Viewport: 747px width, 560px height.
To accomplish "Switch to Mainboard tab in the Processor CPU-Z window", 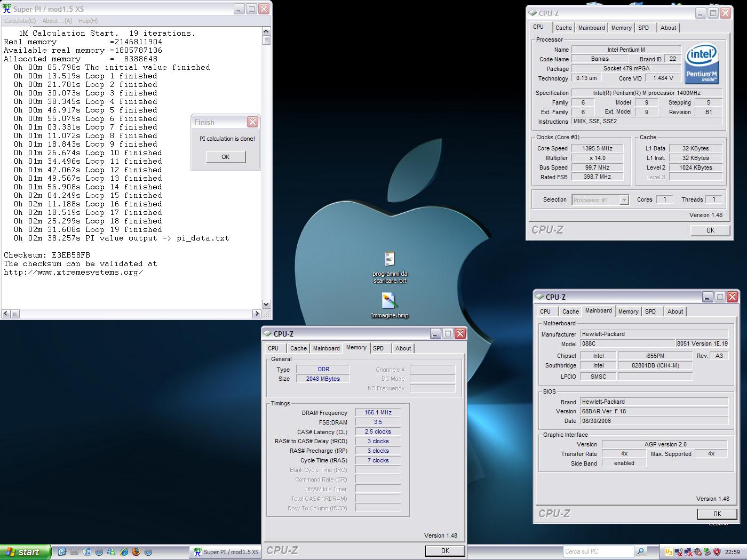I will click(x=592, y=28).
